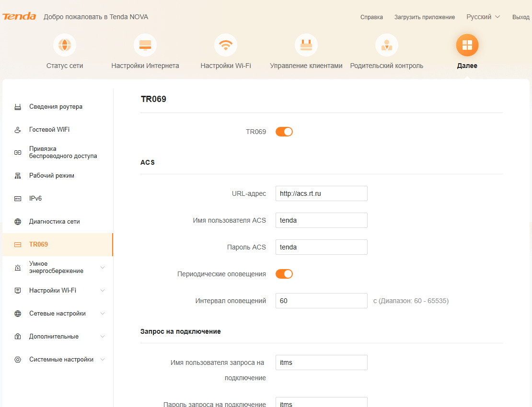Click the Имя пользователя ACS field
This screenshot has height=407, width=532.
tap(321, 220)
